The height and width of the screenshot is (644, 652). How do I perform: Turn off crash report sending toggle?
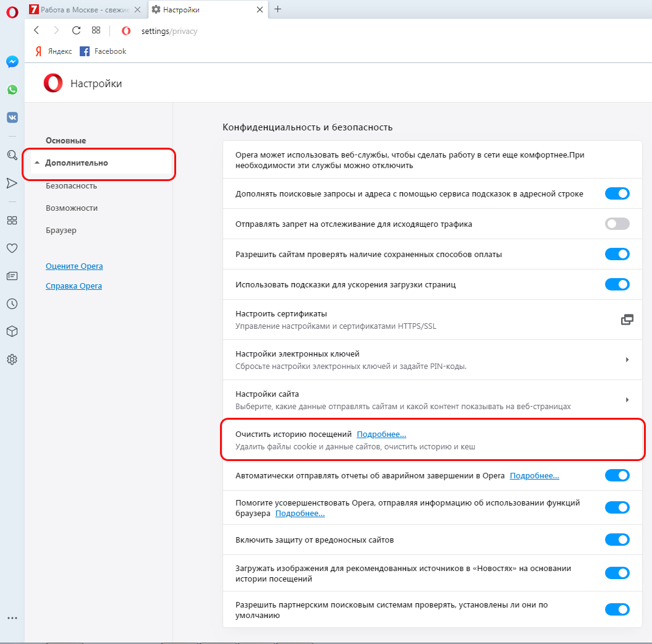[x=617, y=475]
